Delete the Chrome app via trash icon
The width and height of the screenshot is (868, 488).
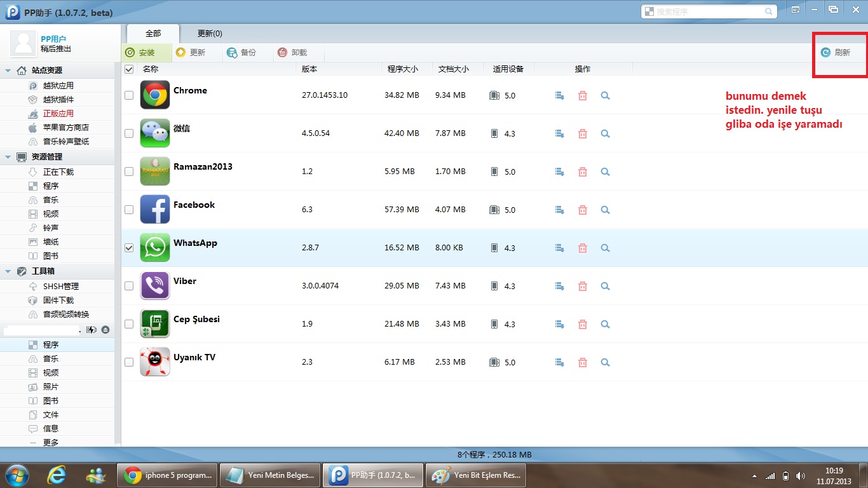pos(582,96)
